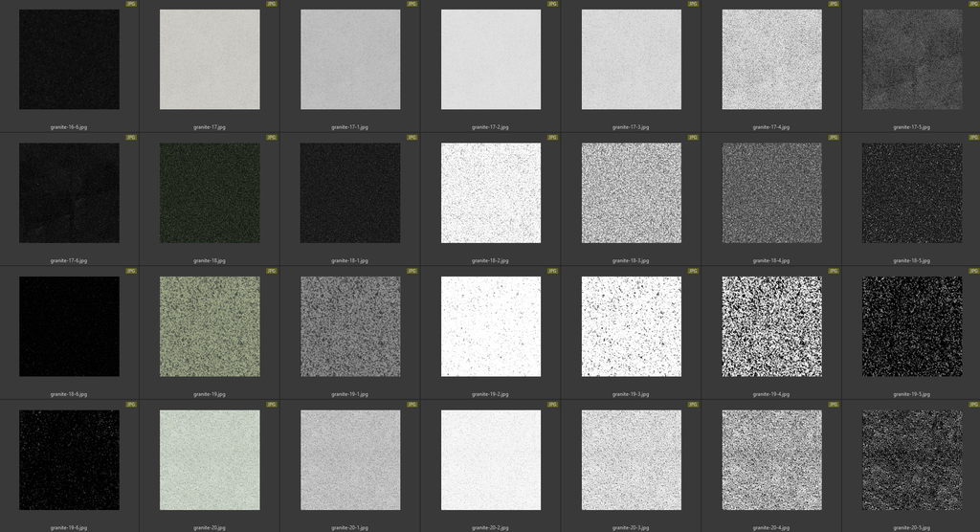This screenshot has width=980, height=532.
Task: Pick the granite-18-3.jpg thumbnail
Action: (631, 193)
